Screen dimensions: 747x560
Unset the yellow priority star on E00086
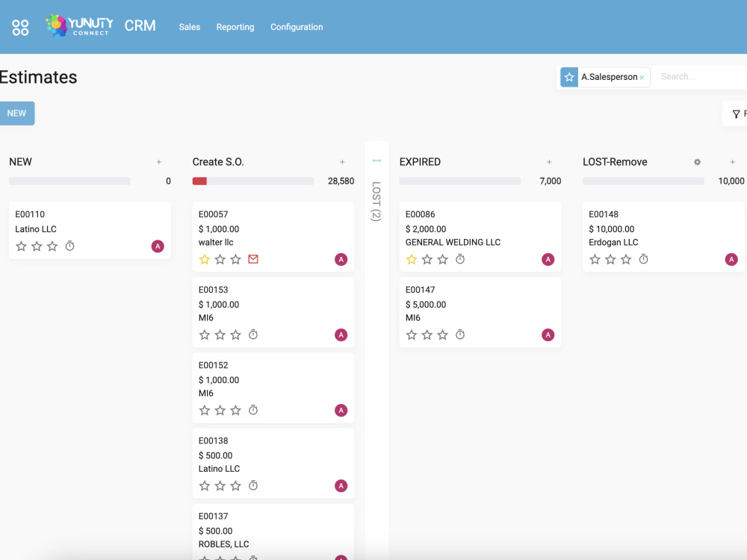412,260
